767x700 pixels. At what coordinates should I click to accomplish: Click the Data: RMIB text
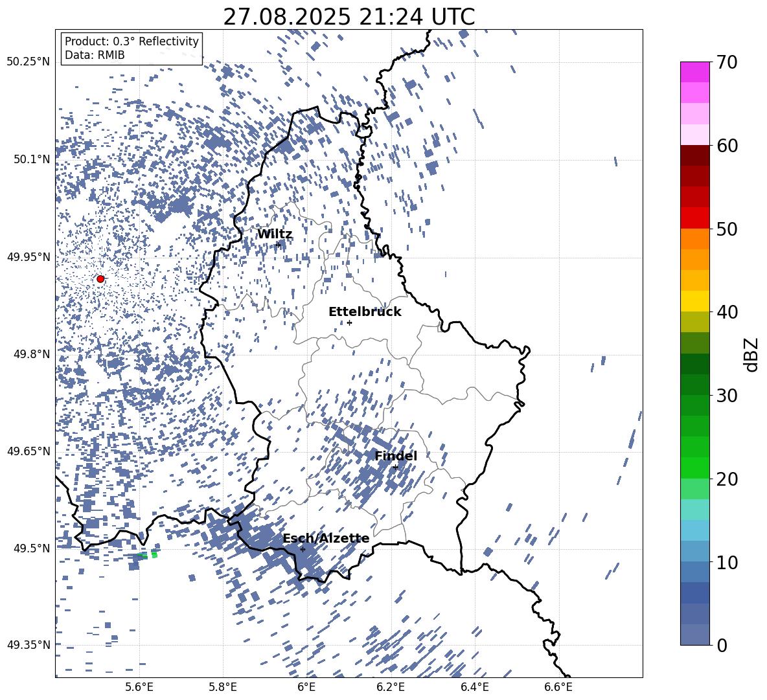[95, 55]
